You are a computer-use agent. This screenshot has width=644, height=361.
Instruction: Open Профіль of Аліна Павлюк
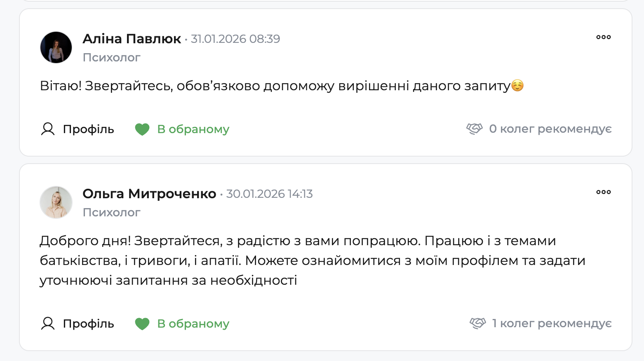coord(88,129)
